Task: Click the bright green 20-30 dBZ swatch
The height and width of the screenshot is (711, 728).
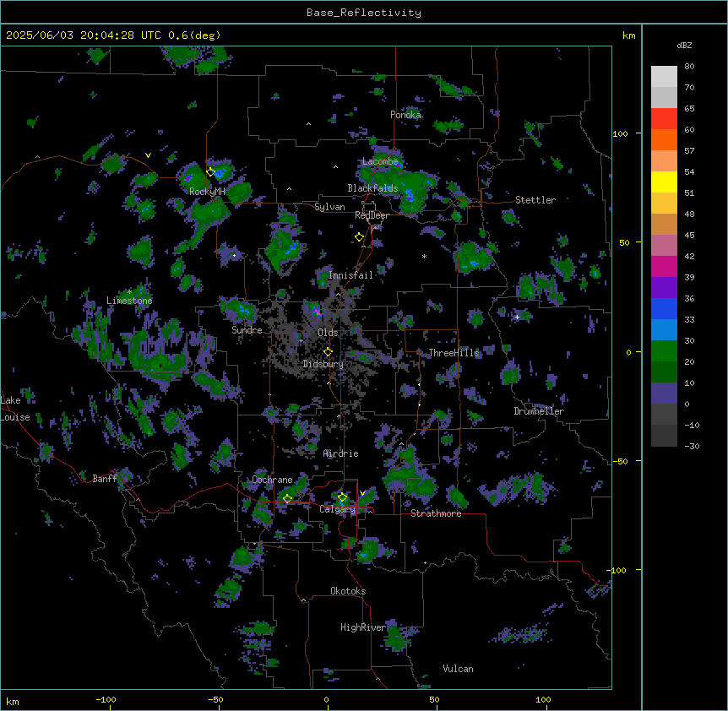Action: [664, 351]
